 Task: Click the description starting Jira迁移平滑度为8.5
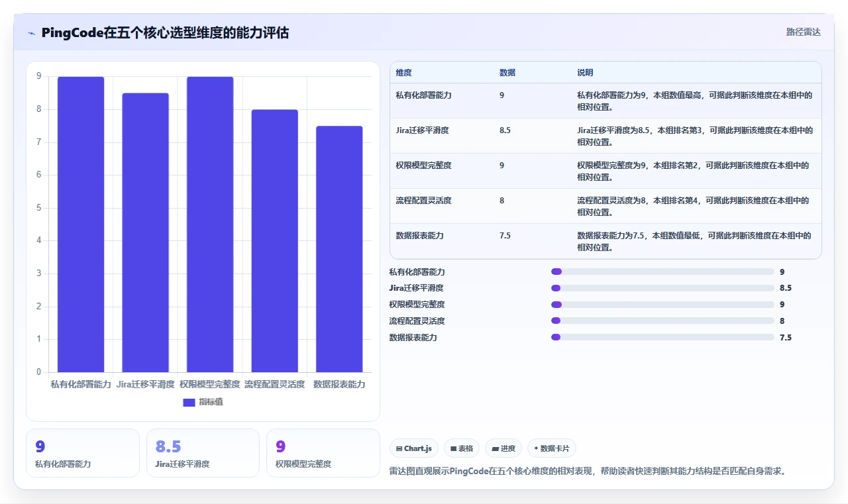pos(695,136)
